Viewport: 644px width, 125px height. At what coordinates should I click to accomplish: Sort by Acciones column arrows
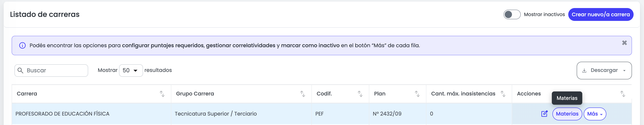623,94
